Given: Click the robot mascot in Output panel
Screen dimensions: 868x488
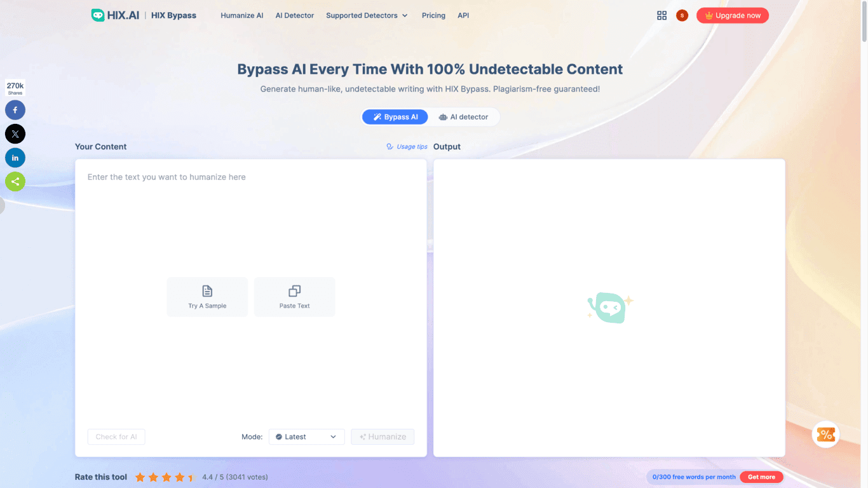Looking at the screenshot, I should pyautogui.click(x=610, y=308).
